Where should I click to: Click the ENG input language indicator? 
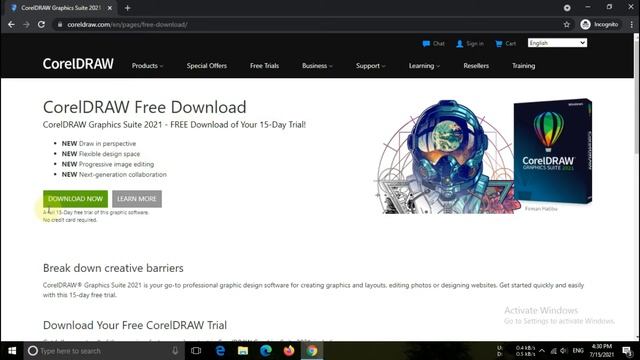click(x=578, y=351)
